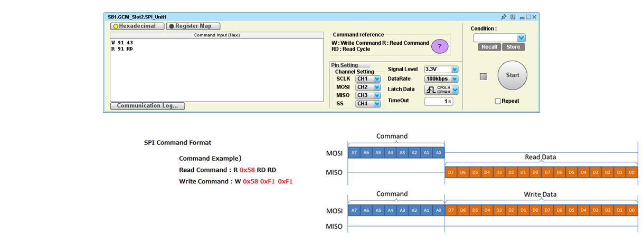644x245 pixels.
Task: Click the TimeOut value field
Action: pyautogui.click(x=438, y=101)
